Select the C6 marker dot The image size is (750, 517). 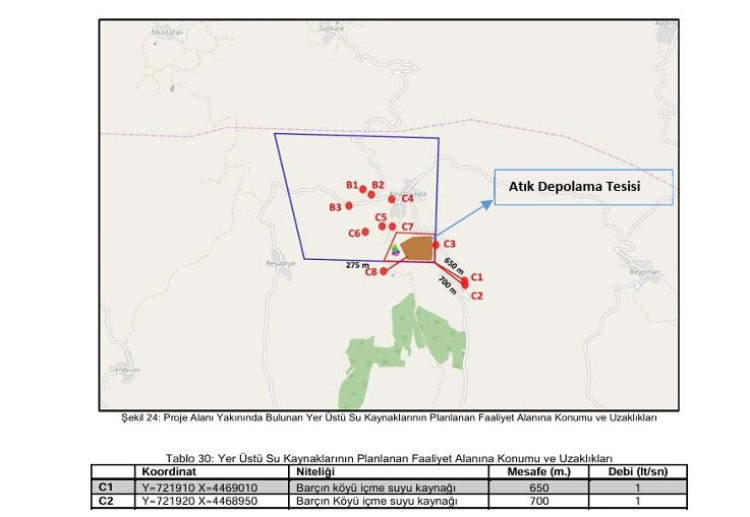tap(367, 233)
